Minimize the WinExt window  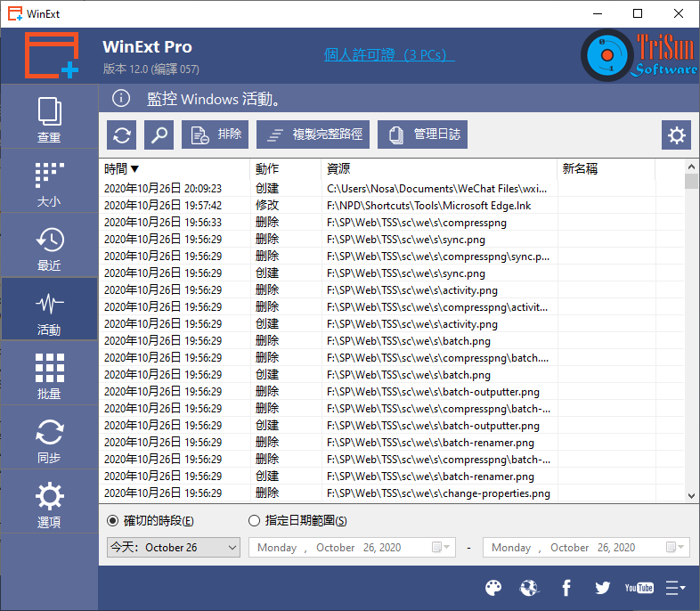coord(598,14)
